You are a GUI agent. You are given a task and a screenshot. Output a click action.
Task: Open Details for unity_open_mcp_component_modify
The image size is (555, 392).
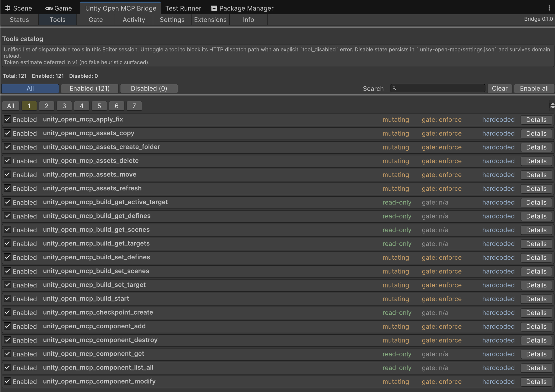click(536, 382)
